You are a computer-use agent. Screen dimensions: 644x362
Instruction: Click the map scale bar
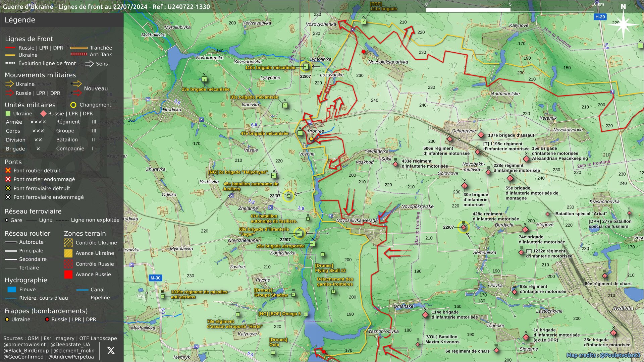click(x=510, y=9)
